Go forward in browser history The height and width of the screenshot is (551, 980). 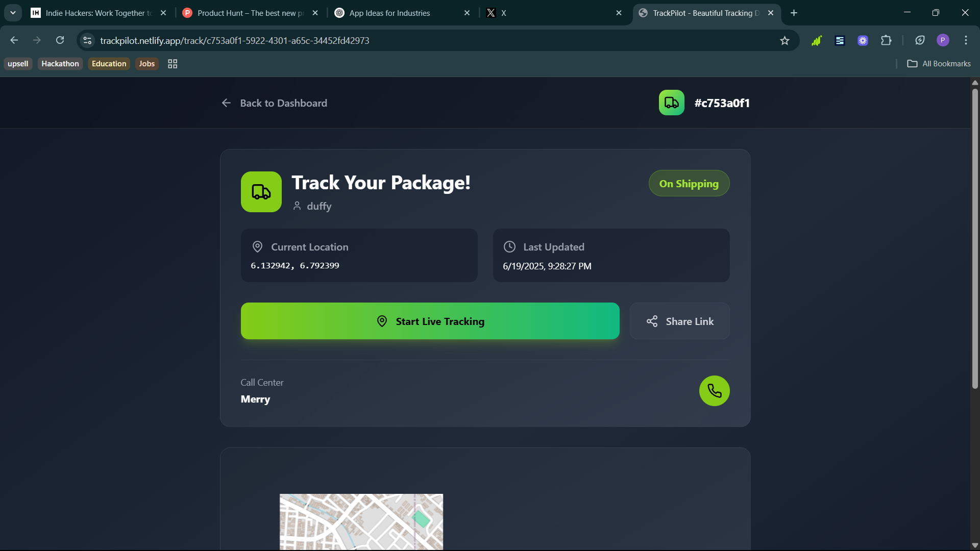(x=37, y=40)
